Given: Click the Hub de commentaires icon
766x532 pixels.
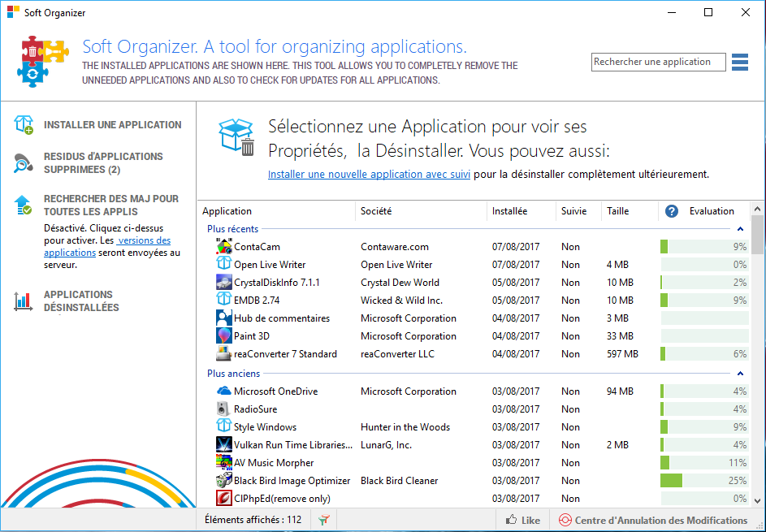Looking at the screenshot, I should coord(223,318).
